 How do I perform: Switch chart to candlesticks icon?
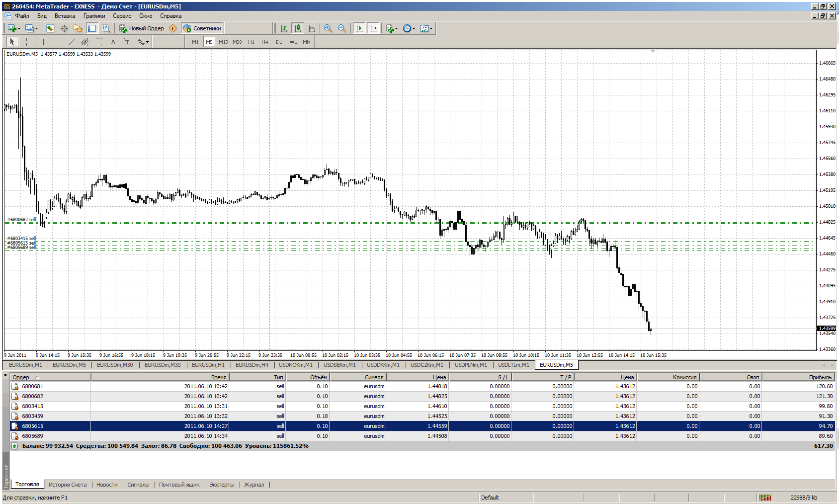click(x=298, y=28)
